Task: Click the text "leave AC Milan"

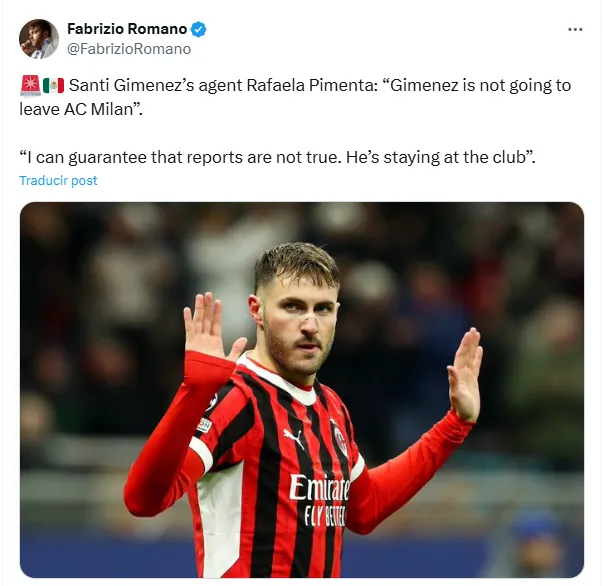Action: pos(76,109)
